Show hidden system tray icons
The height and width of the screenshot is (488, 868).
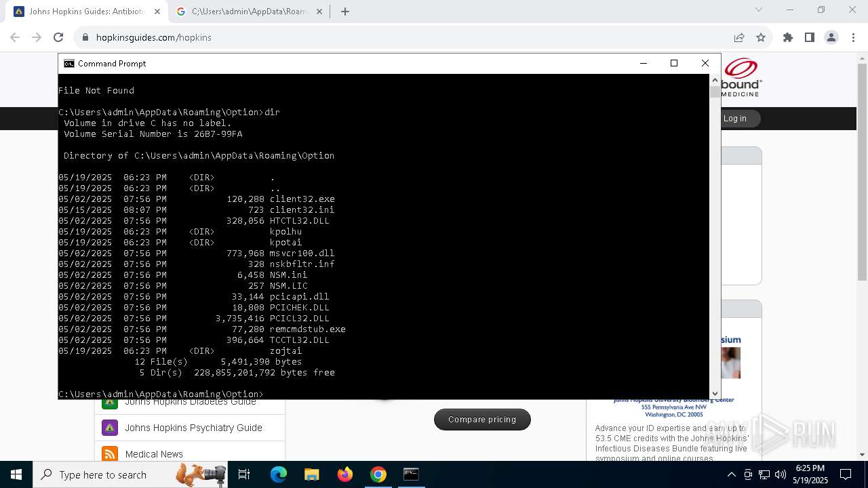coord(731,474)
